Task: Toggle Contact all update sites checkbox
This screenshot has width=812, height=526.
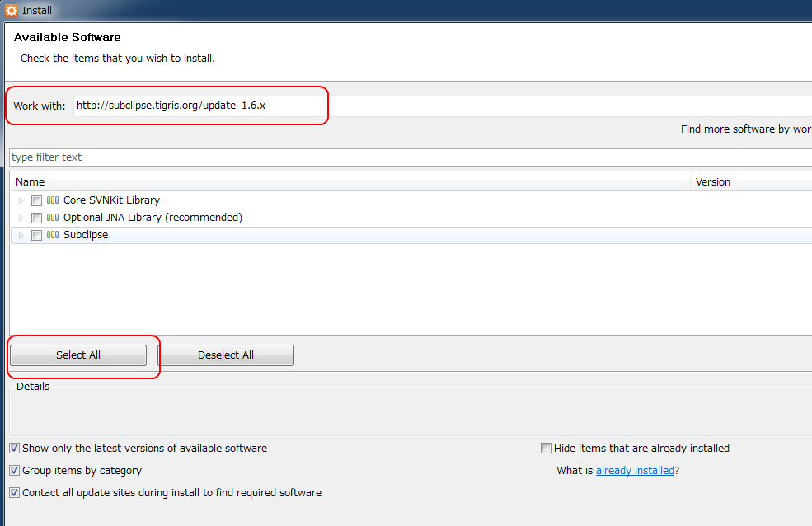Action: click(15, 493)
